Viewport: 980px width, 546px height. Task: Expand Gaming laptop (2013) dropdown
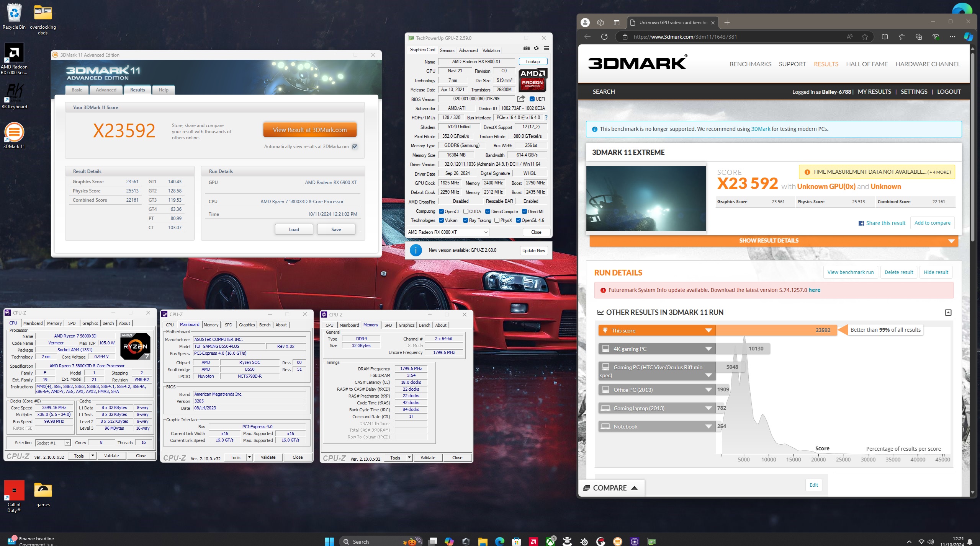coord(708,408)
